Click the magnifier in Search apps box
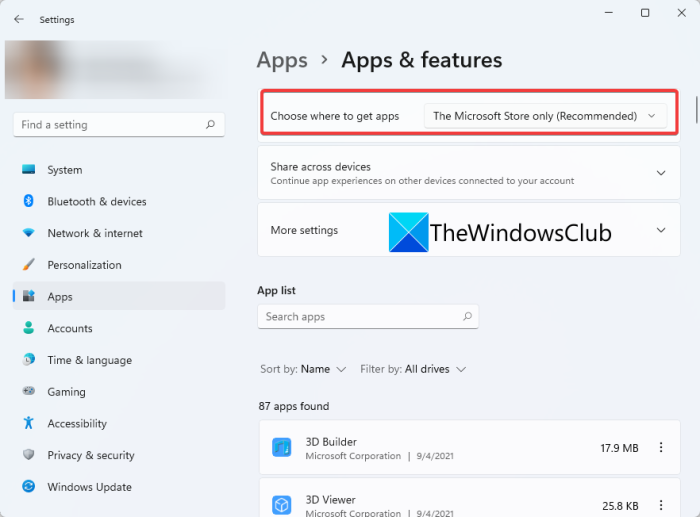The width and height of the screenshot is (700, 517). [467, 316]
